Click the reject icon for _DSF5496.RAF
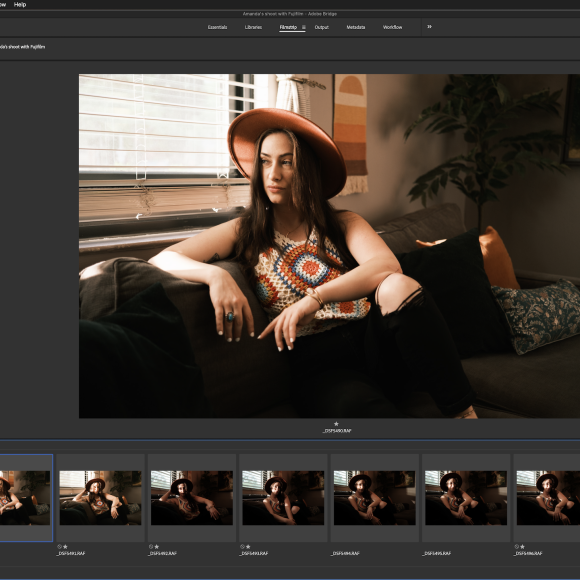The height and width of the screenshot is (580, 580). 517,546
